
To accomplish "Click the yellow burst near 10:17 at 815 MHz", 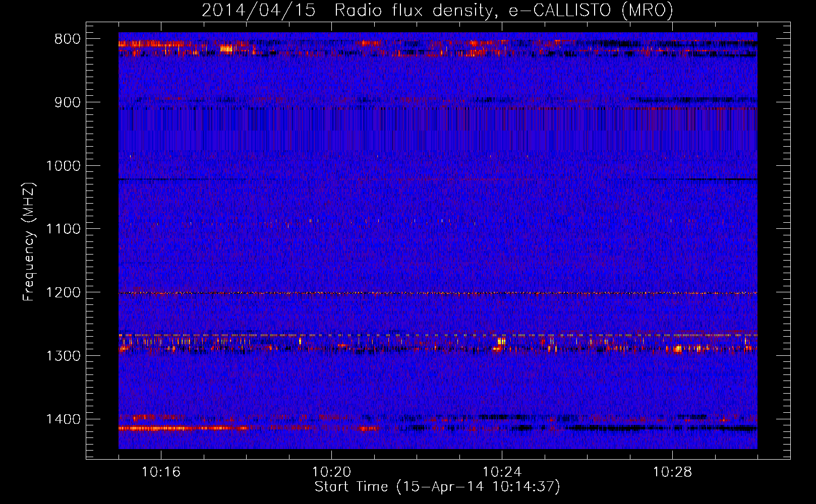I will [226, 49].
